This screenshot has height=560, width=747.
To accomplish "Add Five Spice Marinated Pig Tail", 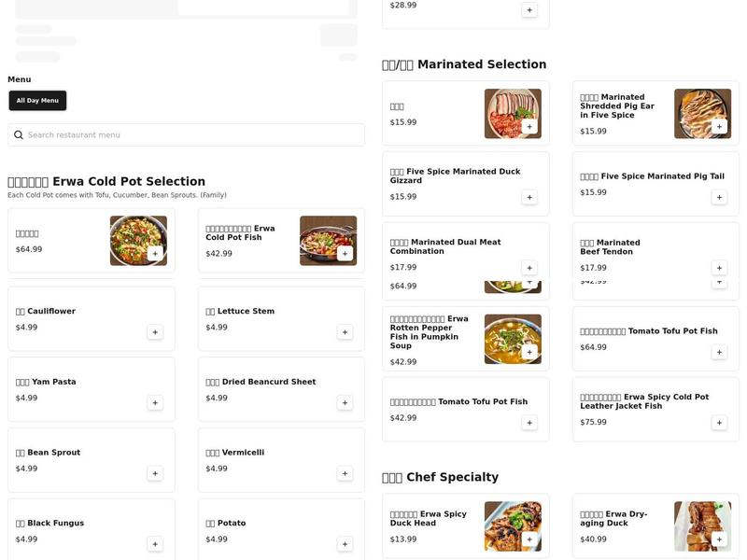I will click(719, 197).
